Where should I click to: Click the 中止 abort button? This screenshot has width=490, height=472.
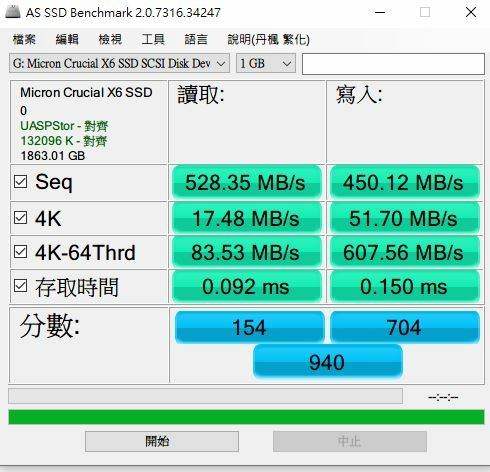[x=350, y=442]
